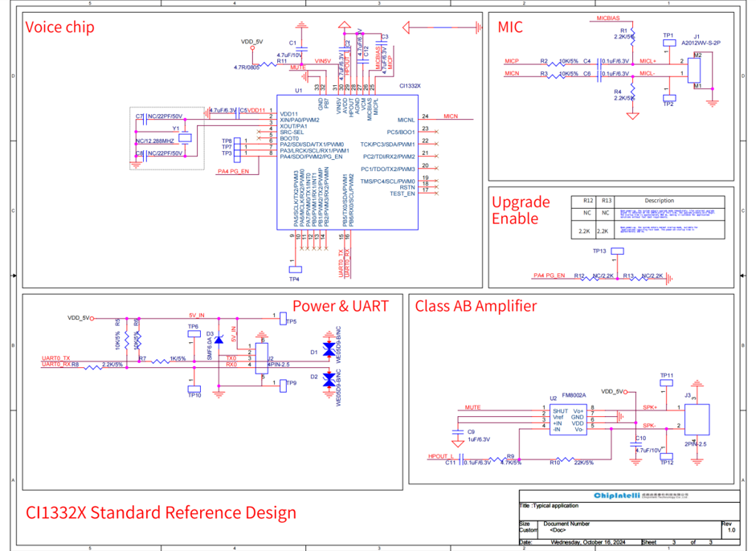Click the U1 CI1332X chip symbol
Viewport: 756px width, 551px height.
click(x=347, y=163)
